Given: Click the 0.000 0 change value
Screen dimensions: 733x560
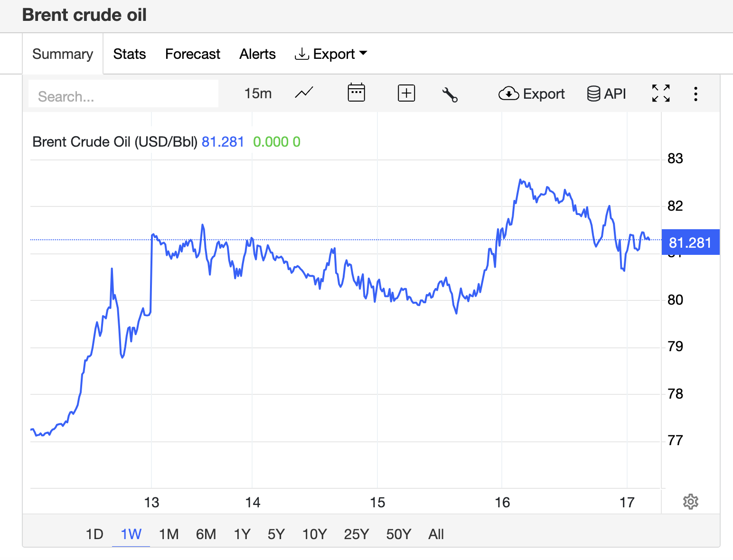Looking at the screenshot, I should pos(277,142).
